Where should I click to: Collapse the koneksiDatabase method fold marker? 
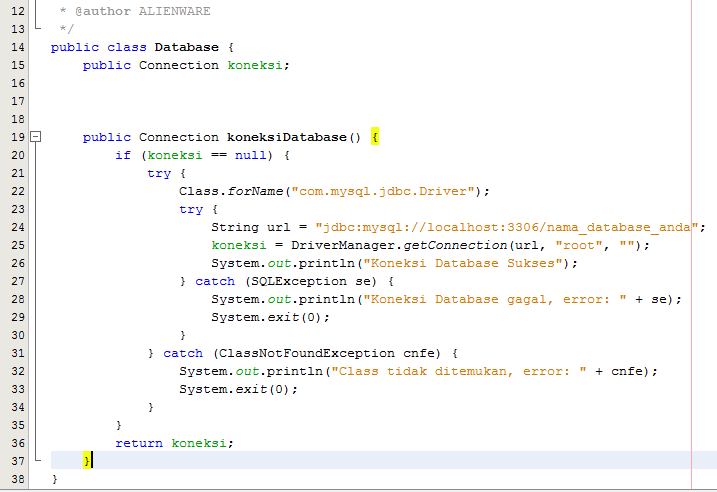[35, 136]
